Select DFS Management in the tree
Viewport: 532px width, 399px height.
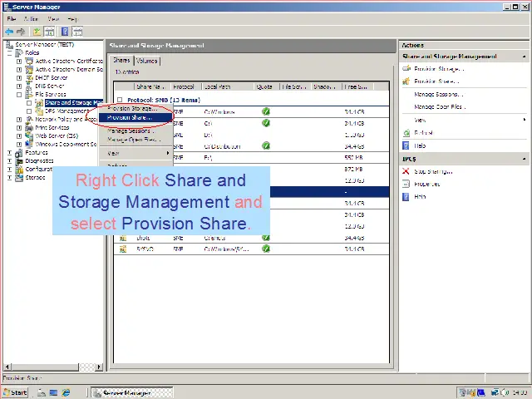pyautogui.click(x=66, y=111)
